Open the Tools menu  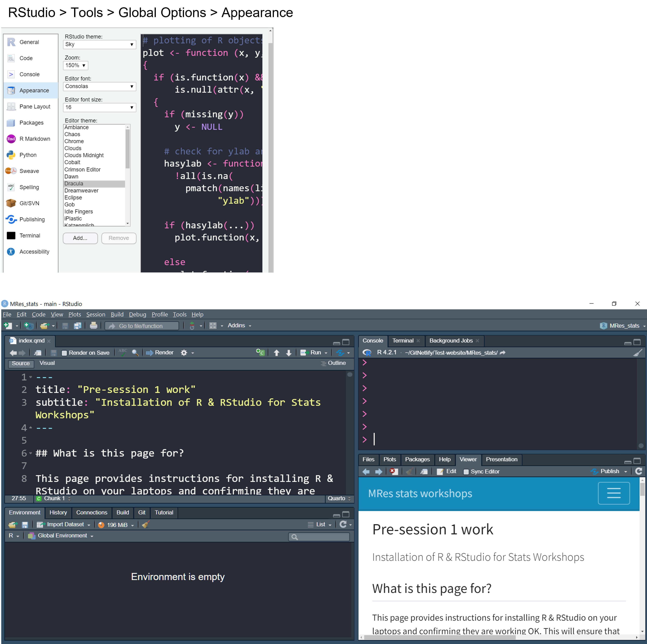tap(180, 315)
